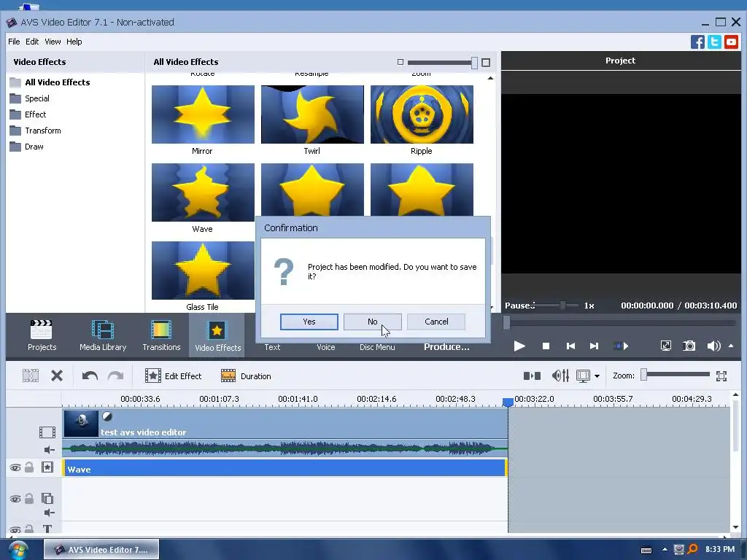
Task: Click the next scene button
Action: point(620,346)
